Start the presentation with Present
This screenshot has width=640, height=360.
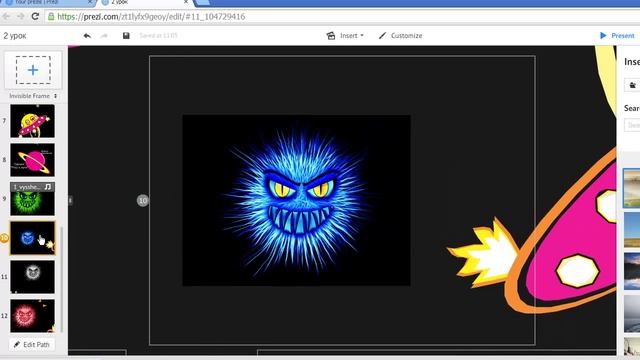coord(617,36)
